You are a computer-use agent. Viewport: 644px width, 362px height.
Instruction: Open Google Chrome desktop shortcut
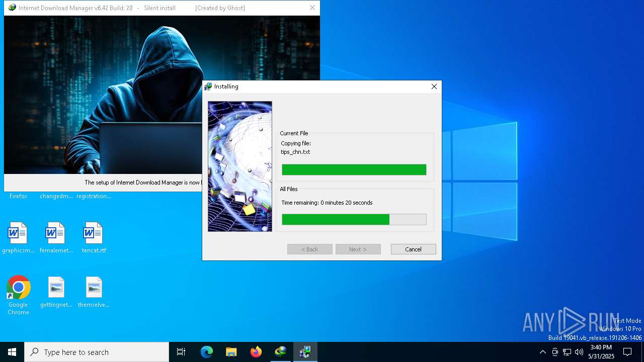pos(18,288)
